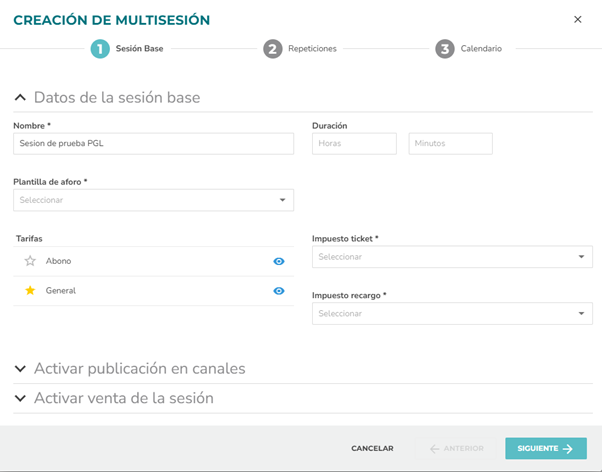Toggle visibility eye for General rate
602x472 pixels.
click(x=279, y=291)
